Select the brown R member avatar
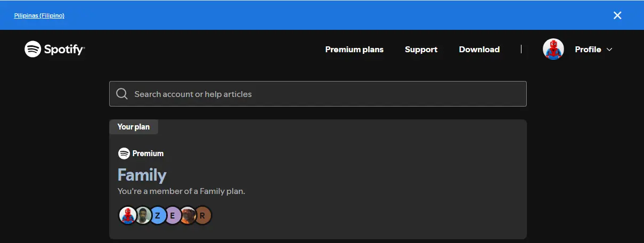 tap(203, 215)
